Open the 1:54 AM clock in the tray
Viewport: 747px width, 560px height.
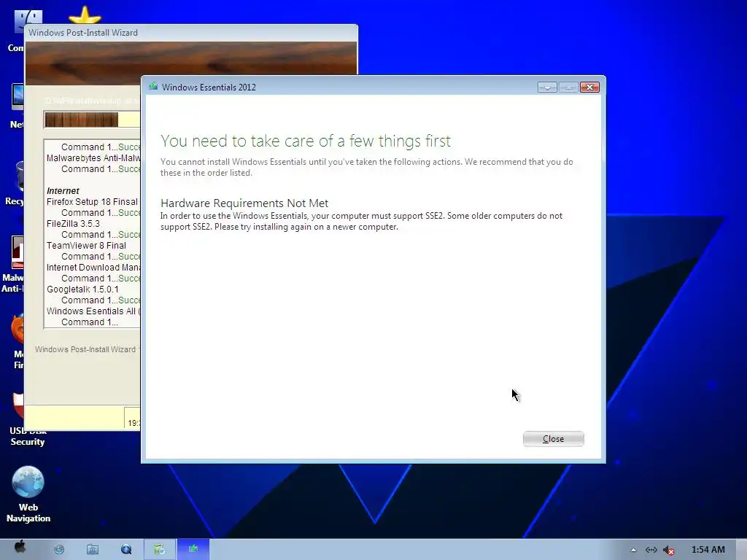point(708,550)
